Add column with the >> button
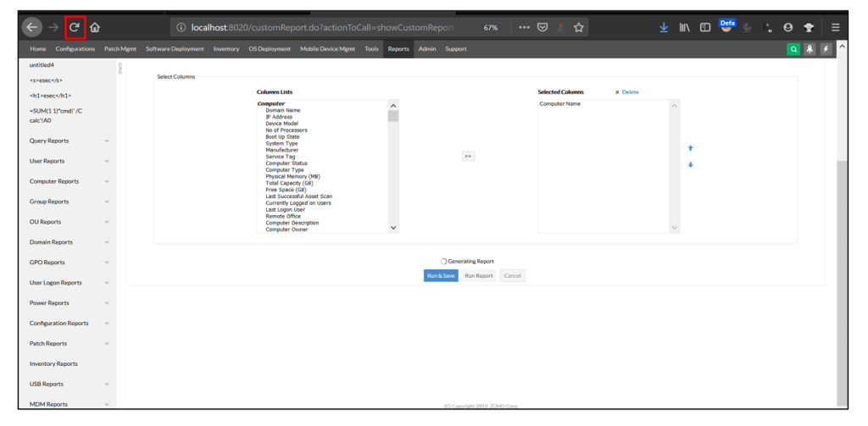This screenshot has height=426, width=868. point(468,157)
